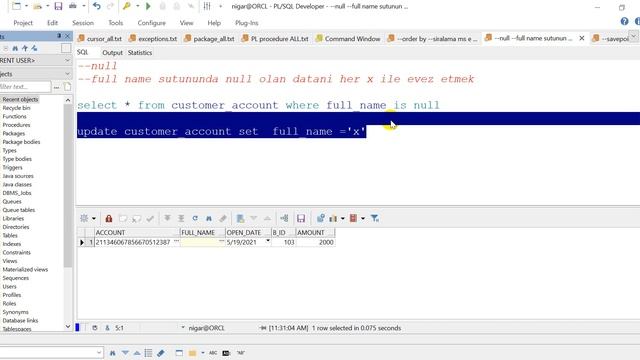Click the Open file folder icon
640x360 pixels.
tap(37, 6)
